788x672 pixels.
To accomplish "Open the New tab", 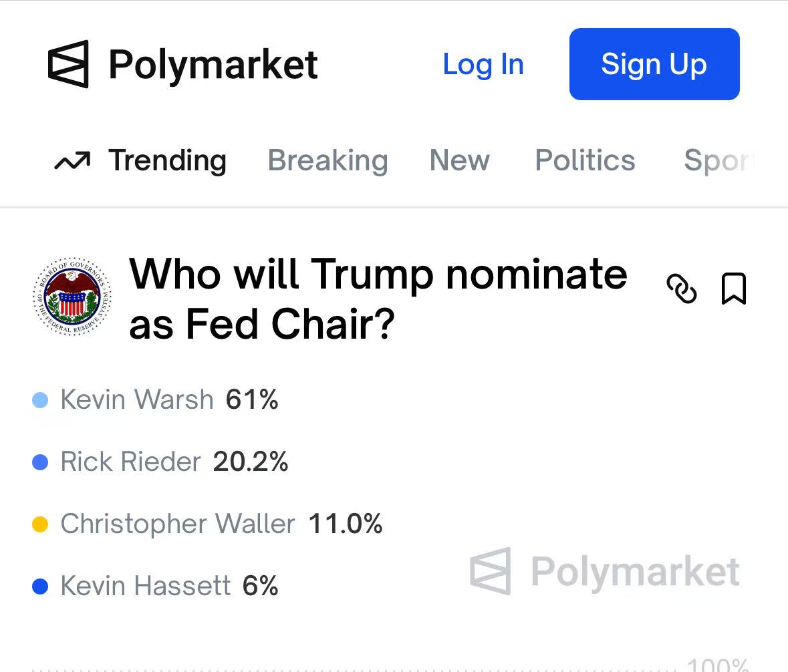I will coord(459,161).
